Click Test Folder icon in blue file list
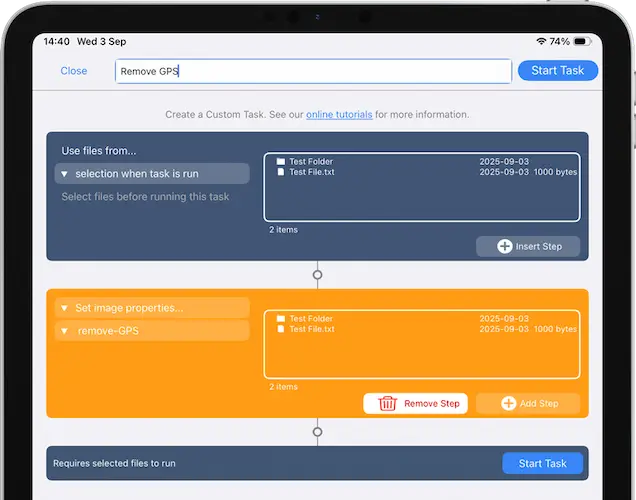 point(281,162)
